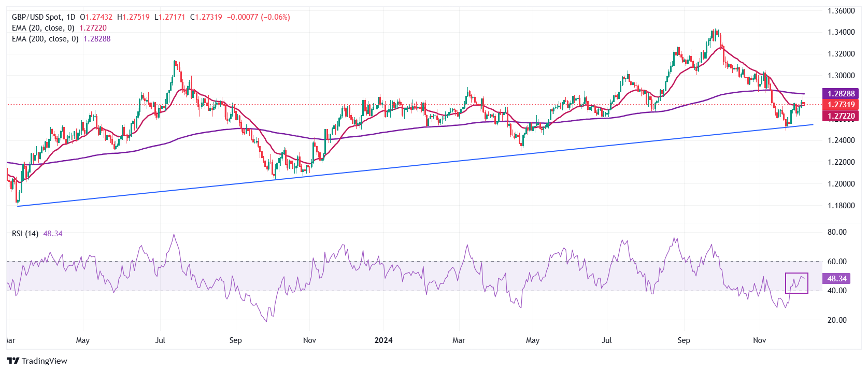Click the rightmost Nov label on time axis

click(x=759, y=340)
